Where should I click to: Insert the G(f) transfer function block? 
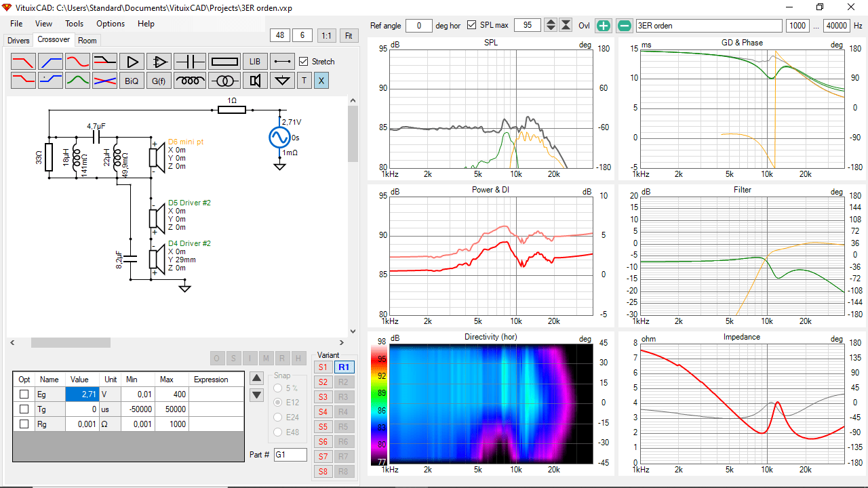pos(159,81)
